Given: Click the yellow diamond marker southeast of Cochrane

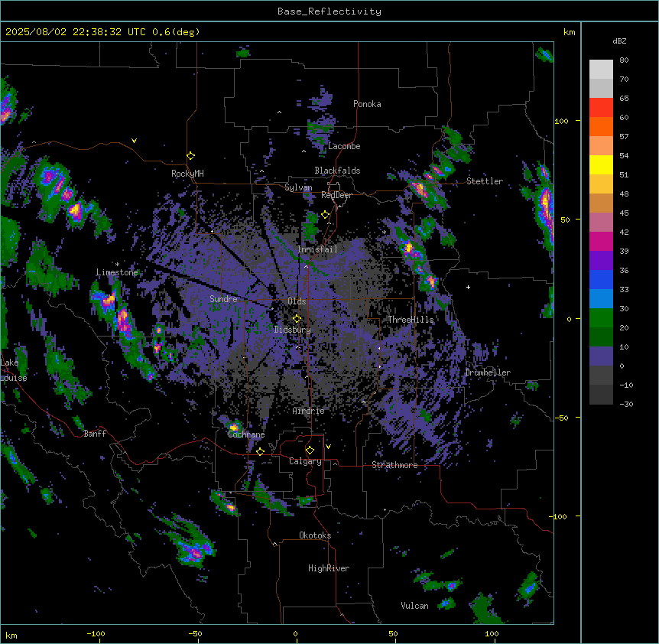Looking at the screenshot, I should [x=260, y=451].
